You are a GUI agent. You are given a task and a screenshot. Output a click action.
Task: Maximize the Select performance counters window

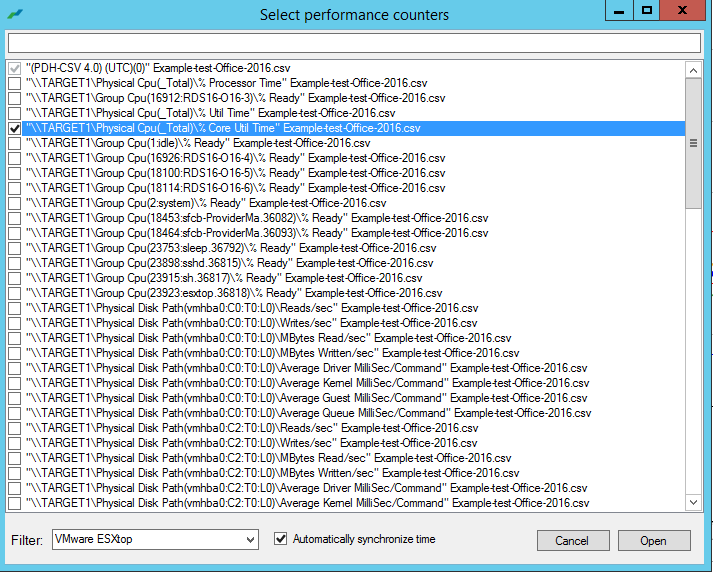[647, 10]
